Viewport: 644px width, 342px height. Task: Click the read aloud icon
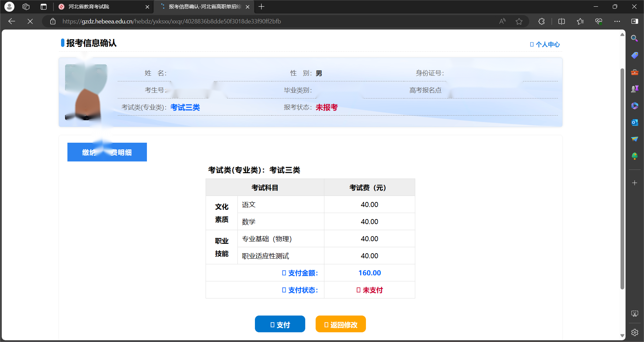tap(502, 21)
